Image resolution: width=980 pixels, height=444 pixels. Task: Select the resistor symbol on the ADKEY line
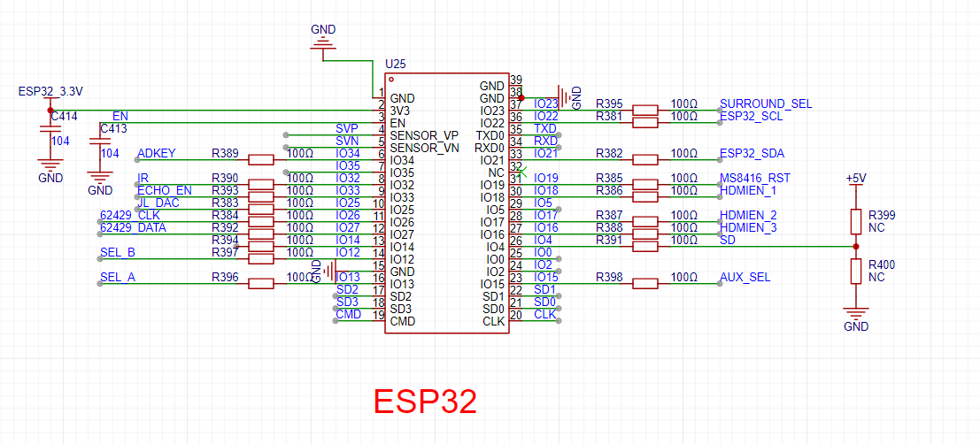[x=261, y=160]
